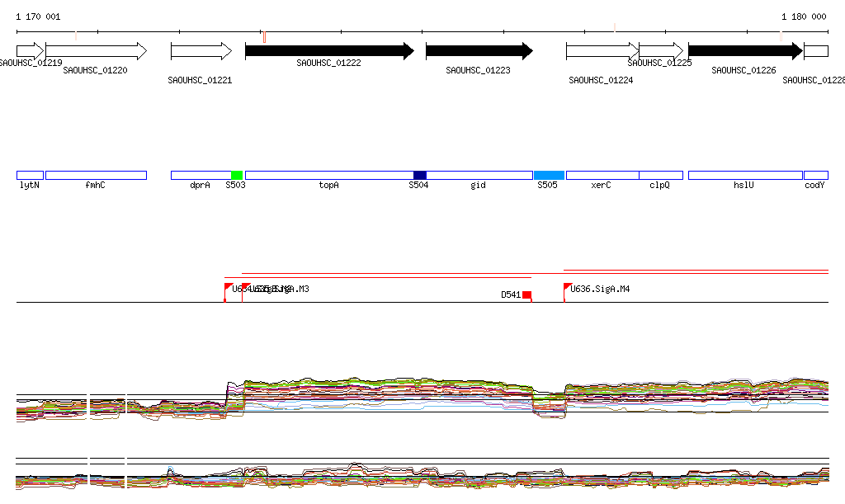Viewport: 845px width, 504px height.
Task: Select the small SAOUHSC_01219 gene arrow
Action: pyautogui.click(x=30, y=51)
